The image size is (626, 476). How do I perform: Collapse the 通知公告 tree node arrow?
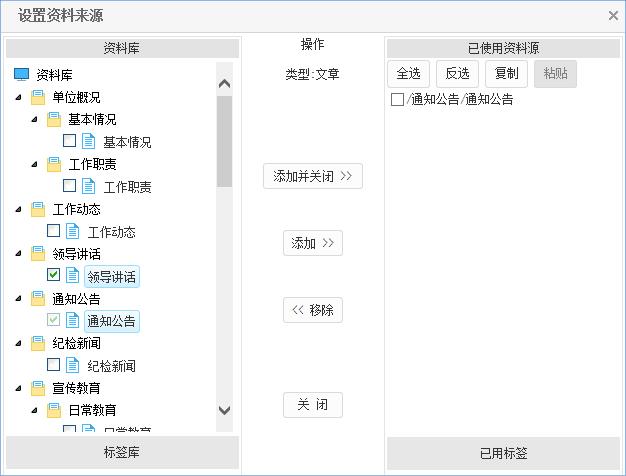click(x=18, y=299)
